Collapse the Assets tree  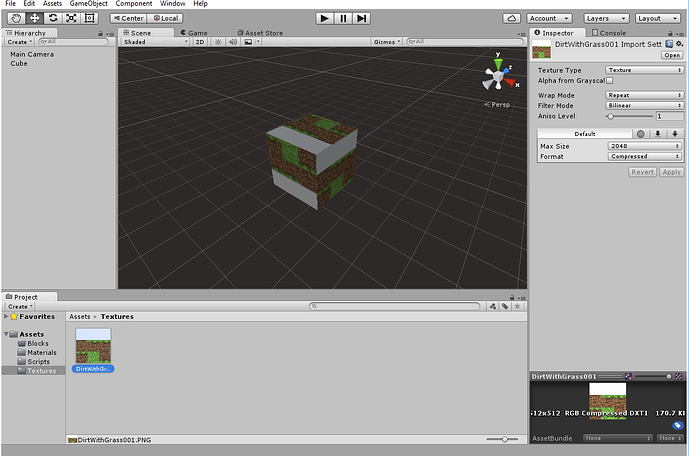coord(6,334)
